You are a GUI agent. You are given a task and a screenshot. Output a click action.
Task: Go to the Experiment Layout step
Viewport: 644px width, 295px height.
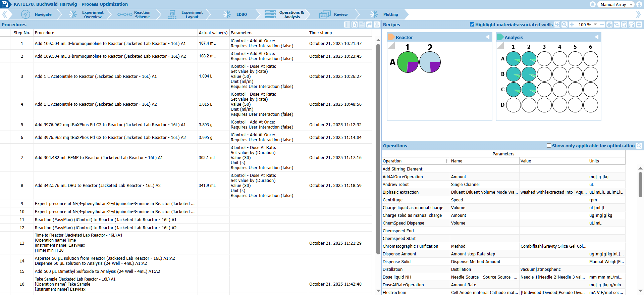point(192,14)
